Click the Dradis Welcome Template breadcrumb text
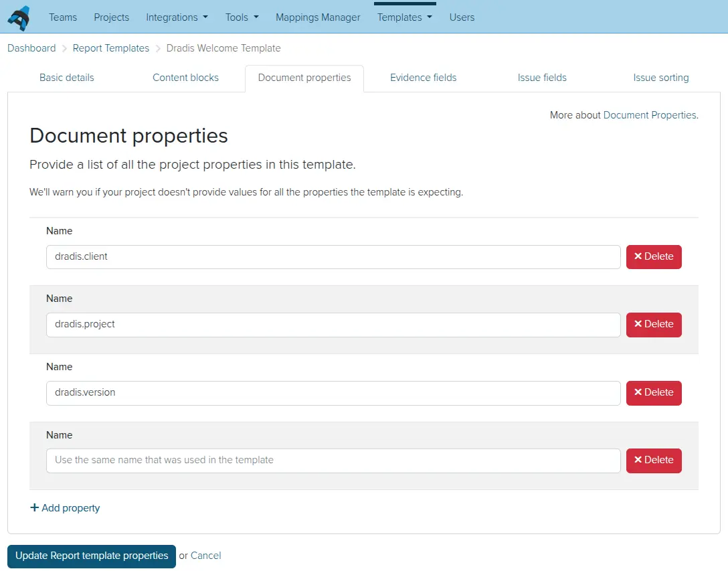The height and width of the screenshot is (571, 728). tap(223, 48)
